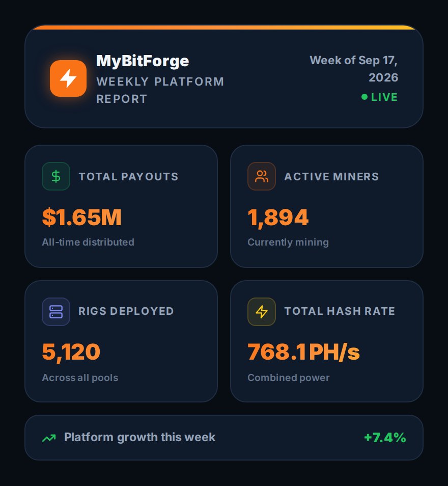This screenshot has width=448, height=486.
Task: Click the Active Miners people icon
Action: [262, 176]
